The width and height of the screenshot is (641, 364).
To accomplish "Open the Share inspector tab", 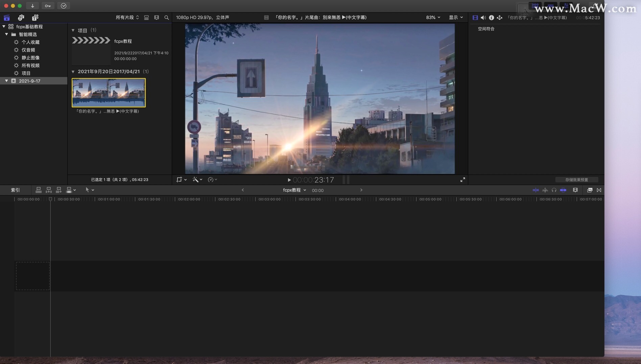I will pos(499,18).
